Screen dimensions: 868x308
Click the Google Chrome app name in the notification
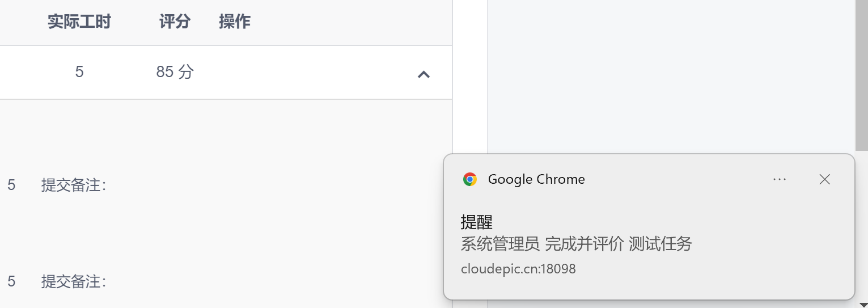click(536, 179)
